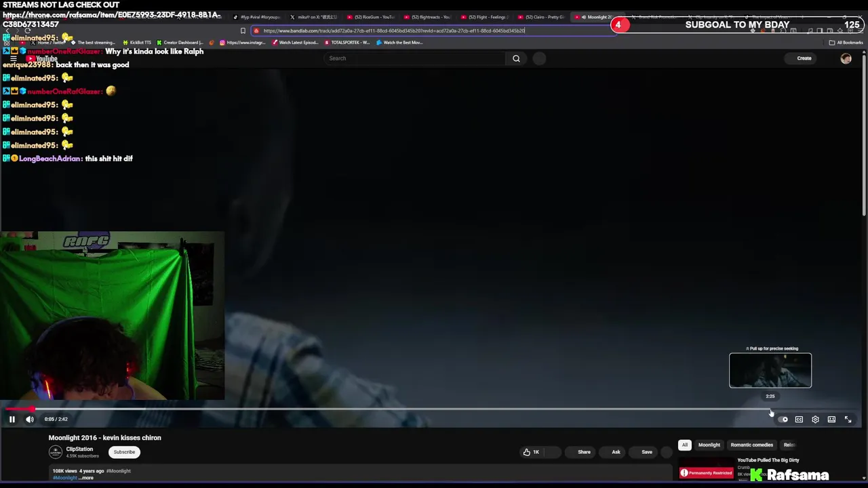Pause the YouTube video
Screen dimensions: 868x488
point(12,420)
